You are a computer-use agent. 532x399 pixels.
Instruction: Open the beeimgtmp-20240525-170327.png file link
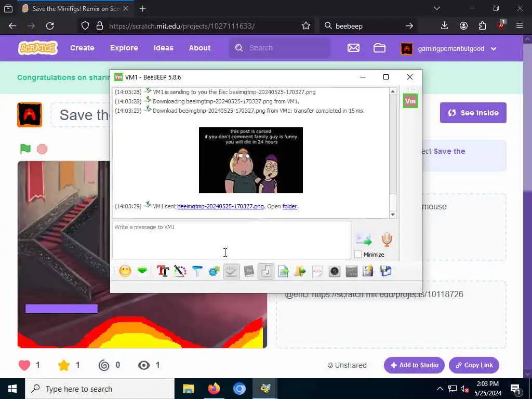click(x=220, y=206)
